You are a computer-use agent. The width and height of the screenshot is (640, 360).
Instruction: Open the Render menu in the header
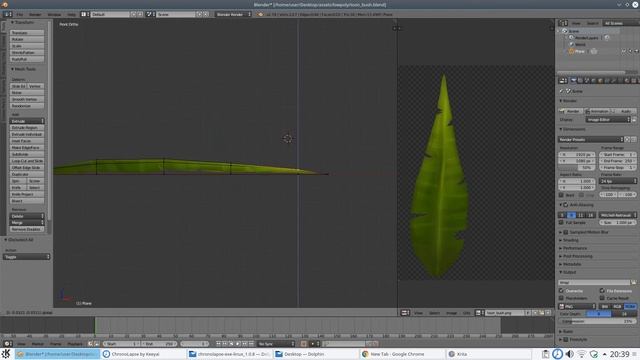click(x=35, y=14)
